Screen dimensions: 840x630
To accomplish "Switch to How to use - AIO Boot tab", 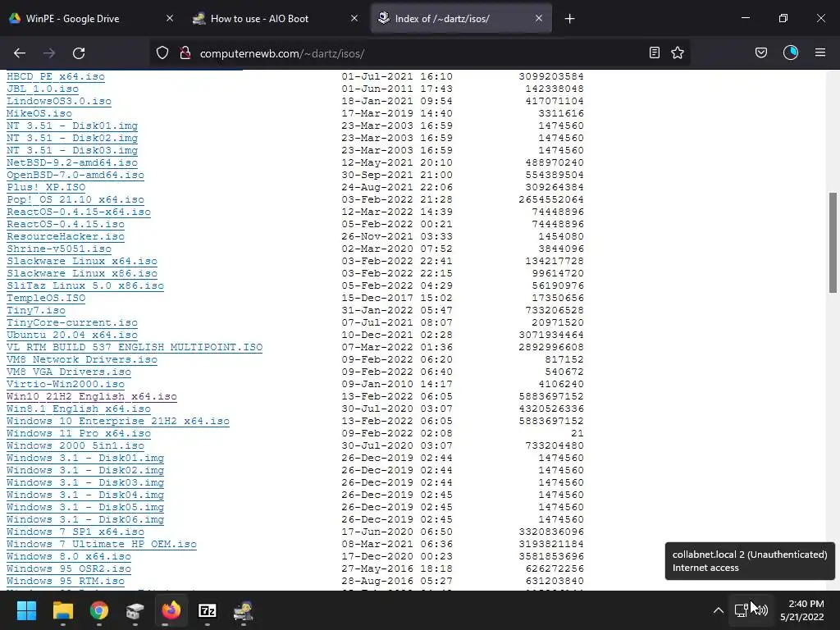I will click(276, 18).
